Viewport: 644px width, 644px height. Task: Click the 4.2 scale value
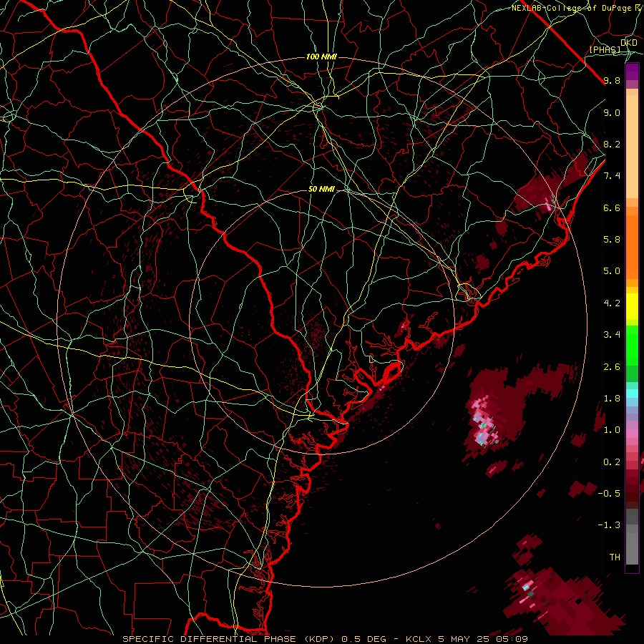pyautogui.click(x=612, y=303)
